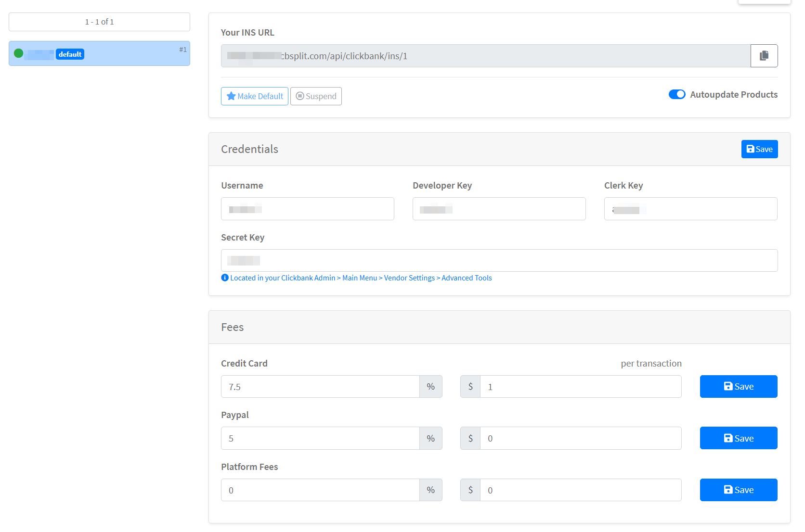
Task: Click the Clerk Key text box
Action: click(x=690, y=209)
